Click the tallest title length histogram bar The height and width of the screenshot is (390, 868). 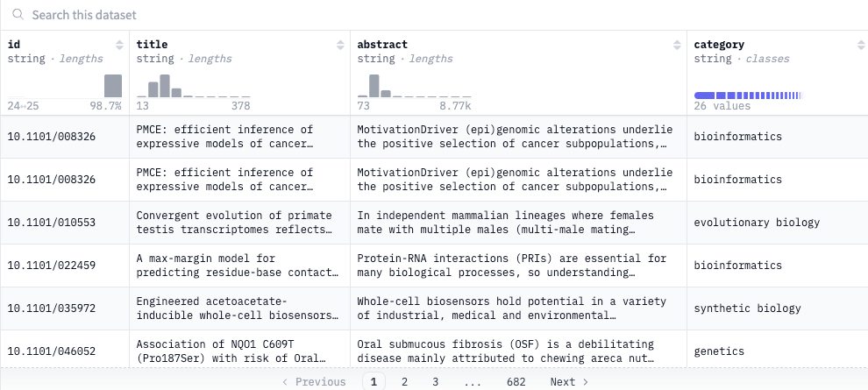pyautogui.click(x=165, y=86)
